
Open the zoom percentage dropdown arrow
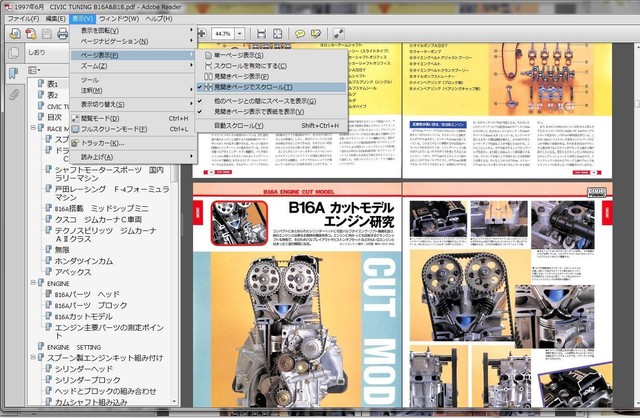pyautogui.click(x=240, y=33)
